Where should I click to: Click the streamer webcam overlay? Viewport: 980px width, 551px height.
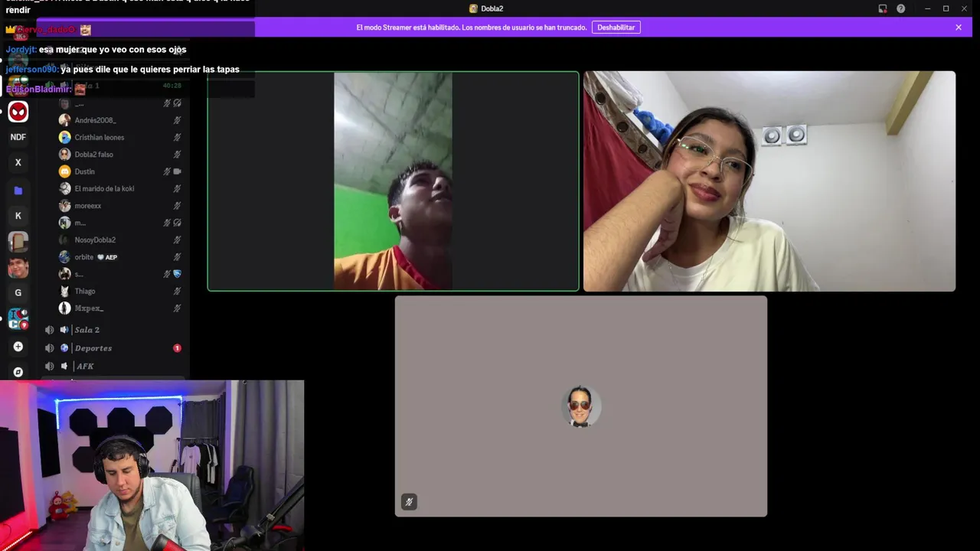click(152, 465)
